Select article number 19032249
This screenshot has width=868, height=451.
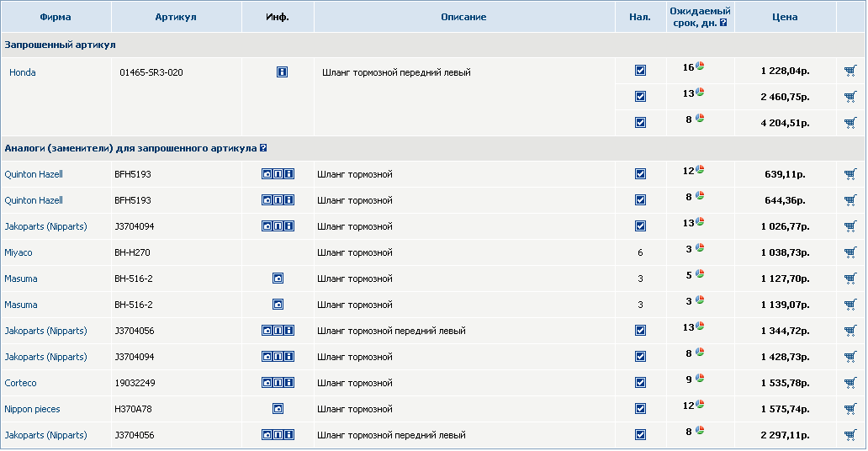[135, 383]
